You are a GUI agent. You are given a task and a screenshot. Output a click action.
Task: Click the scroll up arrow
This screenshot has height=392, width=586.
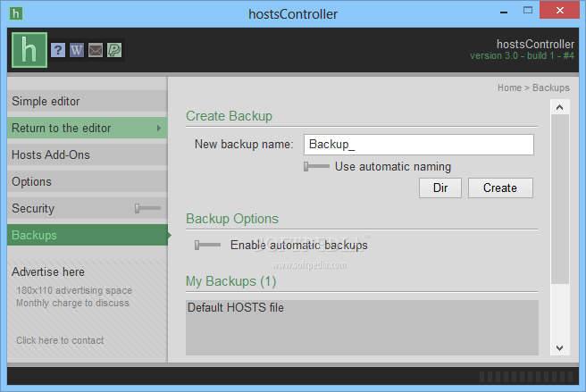559,108
